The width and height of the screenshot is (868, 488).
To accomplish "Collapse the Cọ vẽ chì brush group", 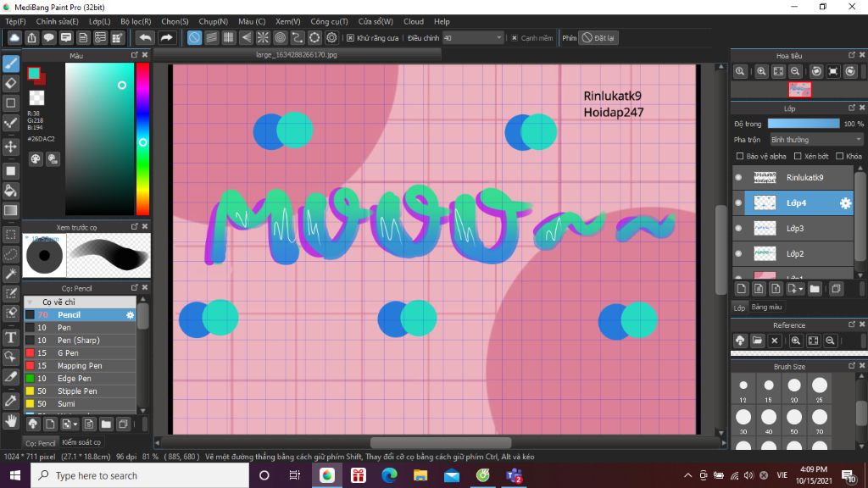I will tap(30, 302).
